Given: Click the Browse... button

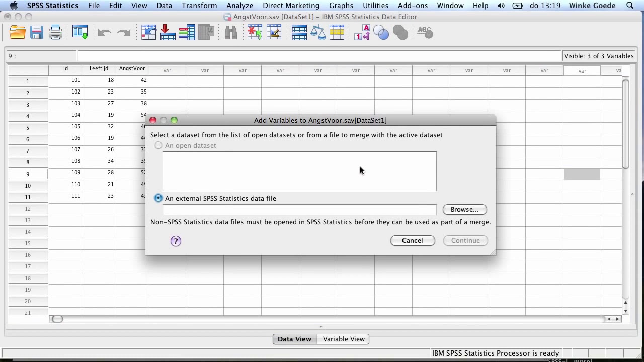Looking at the screenshot, I should pyautogui.click(x=464, y=209).
